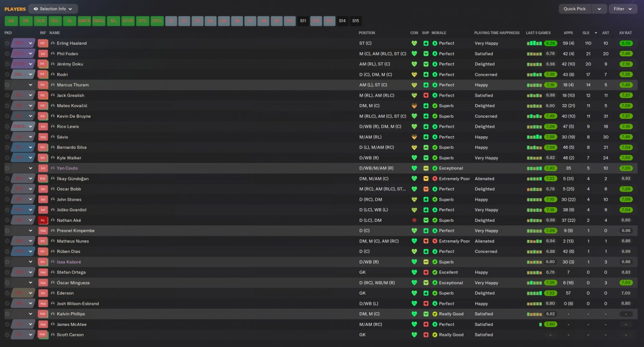
Task: Toggle selection checkmark for Yan Couto
Action: 7,168
